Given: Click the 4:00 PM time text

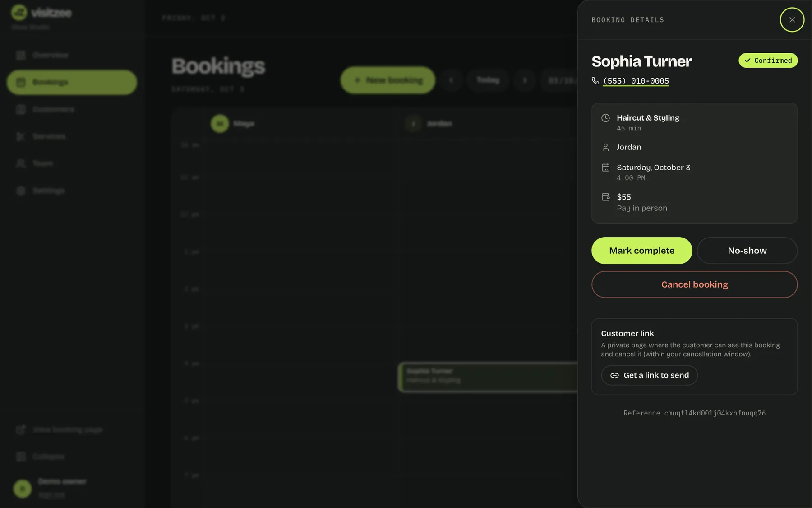Looking at the screenshot, I should coord(631,178).
